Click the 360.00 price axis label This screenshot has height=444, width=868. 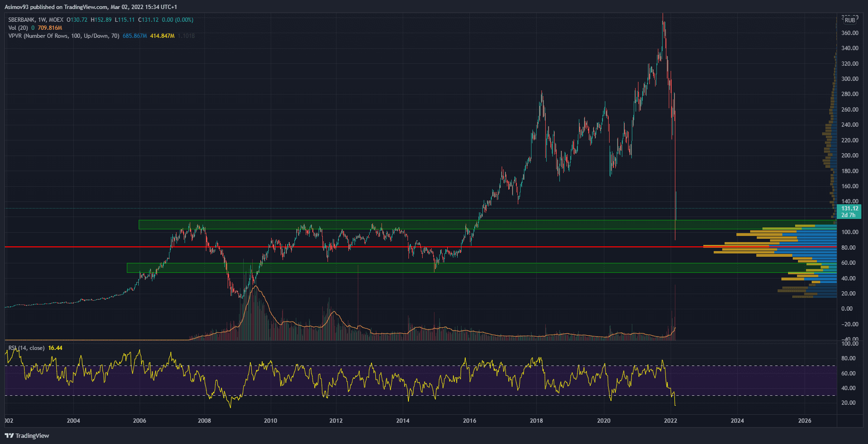(x=850, y=33)
